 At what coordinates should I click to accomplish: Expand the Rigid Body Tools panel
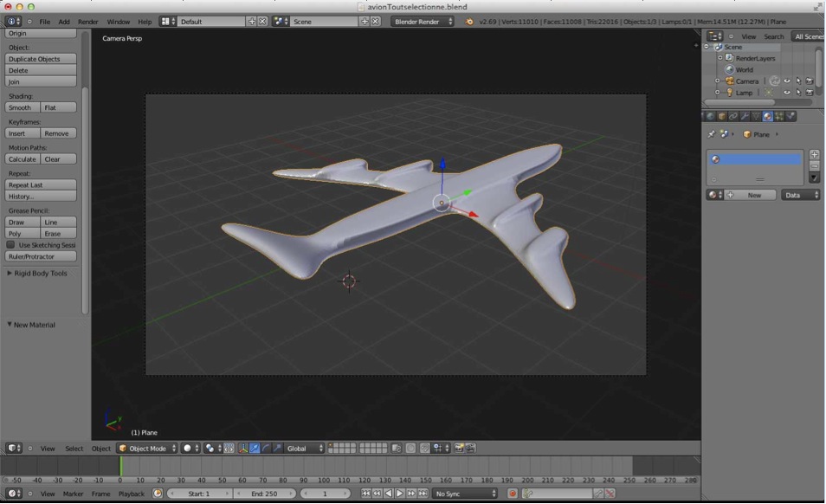[37, 274]
